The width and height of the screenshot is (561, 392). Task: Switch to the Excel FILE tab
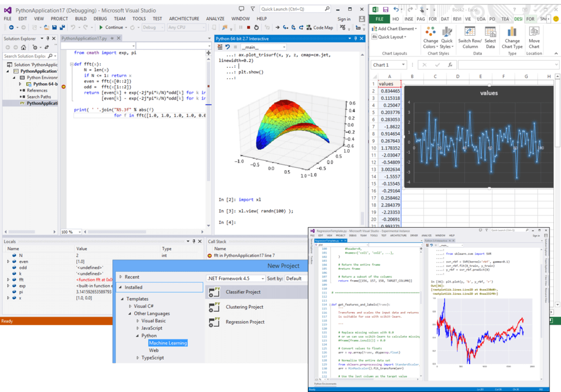pos(379,19)
